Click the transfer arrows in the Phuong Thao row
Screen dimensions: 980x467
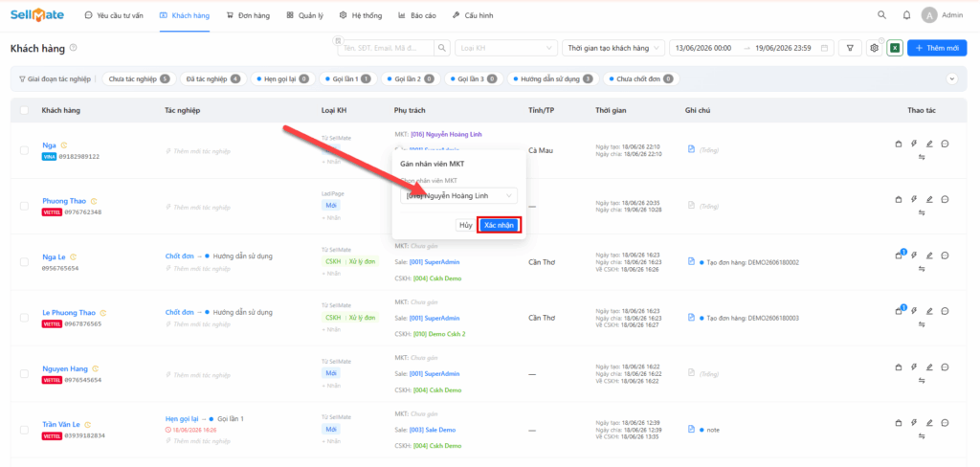(x=922, y=212)
